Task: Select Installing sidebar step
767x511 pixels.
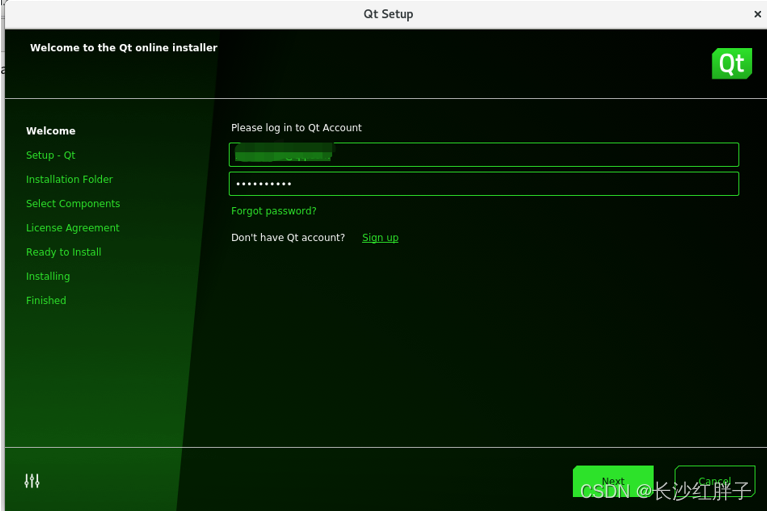Action: pyautogui.click(x=48, y=276)
